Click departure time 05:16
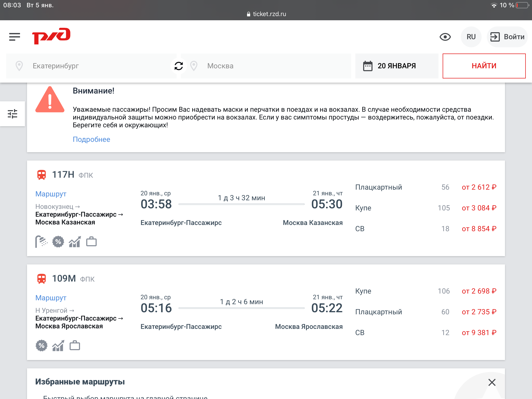The height and width of the screenshot is (399, 532). tap(156, 308)
